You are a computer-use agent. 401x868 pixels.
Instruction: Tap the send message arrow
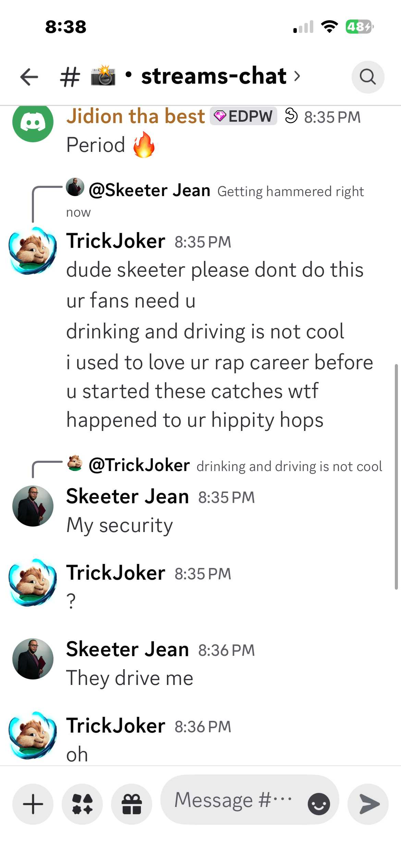pos(368,804)
